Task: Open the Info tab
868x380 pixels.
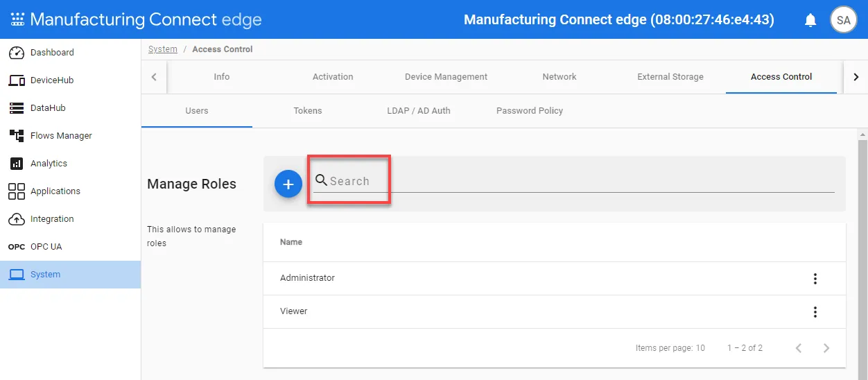Action: [x=222, y=77]
